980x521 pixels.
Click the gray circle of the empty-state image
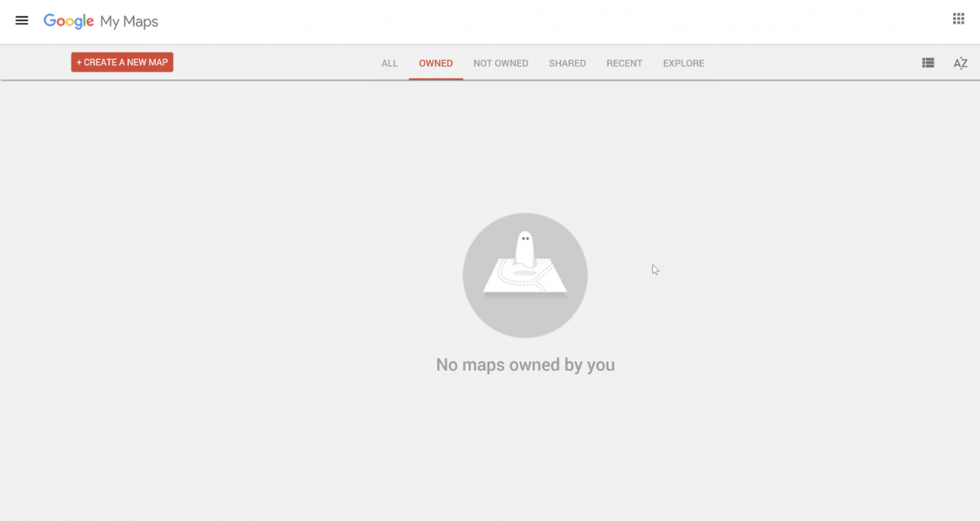coord(488,315)
